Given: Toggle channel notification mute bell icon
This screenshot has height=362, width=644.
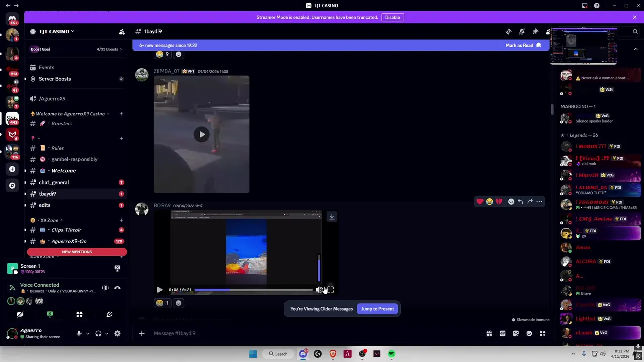Looking at the screenshot, I should point(522,31).
